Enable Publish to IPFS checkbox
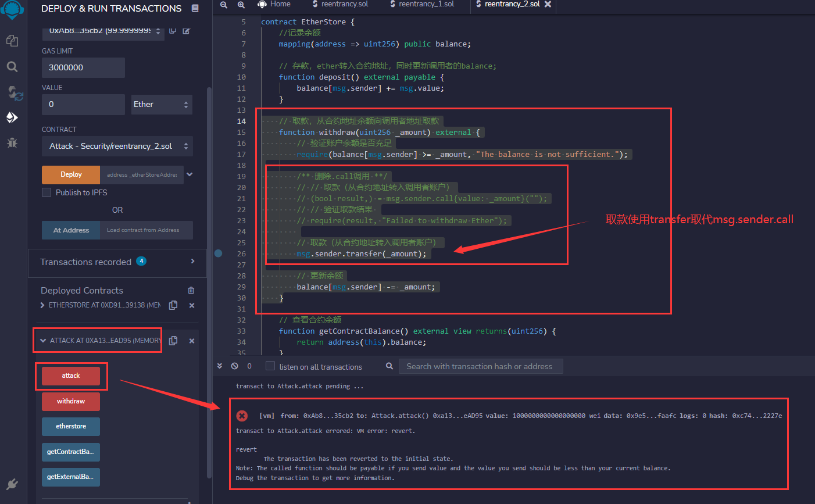The height and width of the screenshot is (504, 815). 47,192
